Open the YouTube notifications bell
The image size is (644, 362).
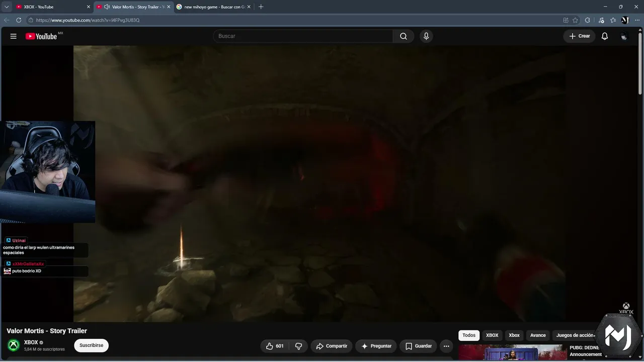point(605,36)
